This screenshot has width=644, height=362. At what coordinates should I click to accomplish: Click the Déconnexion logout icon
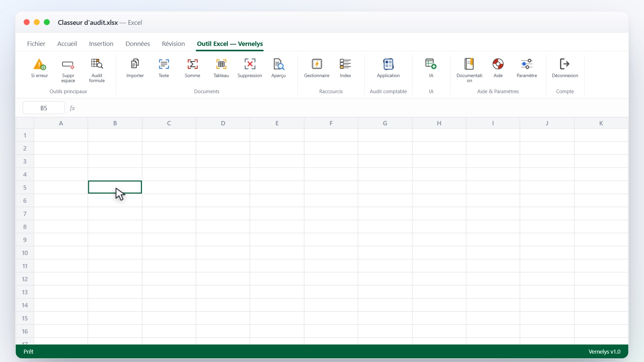click(x=565, y=64)
